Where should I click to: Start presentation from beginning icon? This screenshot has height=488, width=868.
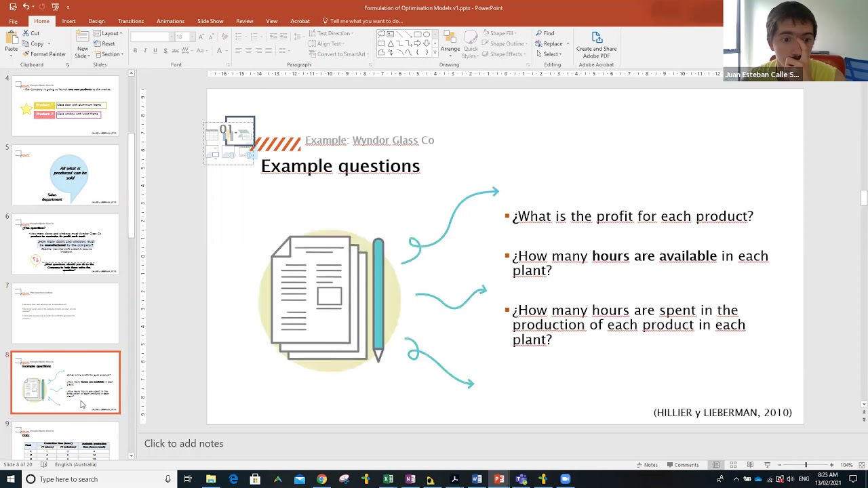pyautogui.click(x=55, y=7)
